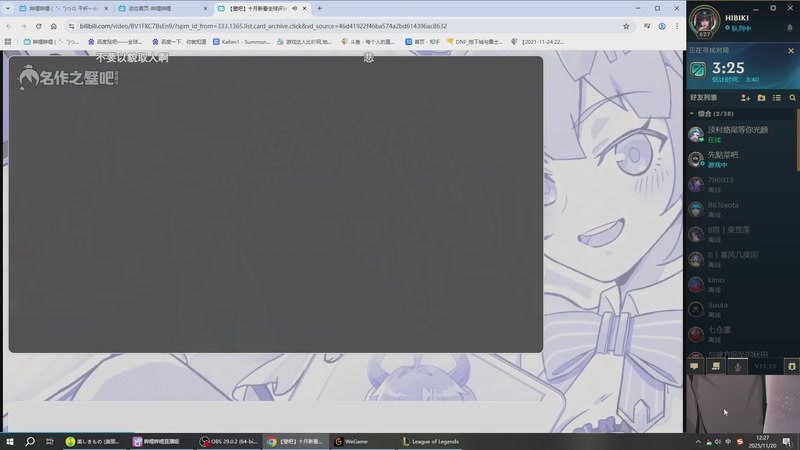Select friend 86Toyota in the list
The height and width of the screenshot is (450, 800).
(x=741, y=209)
